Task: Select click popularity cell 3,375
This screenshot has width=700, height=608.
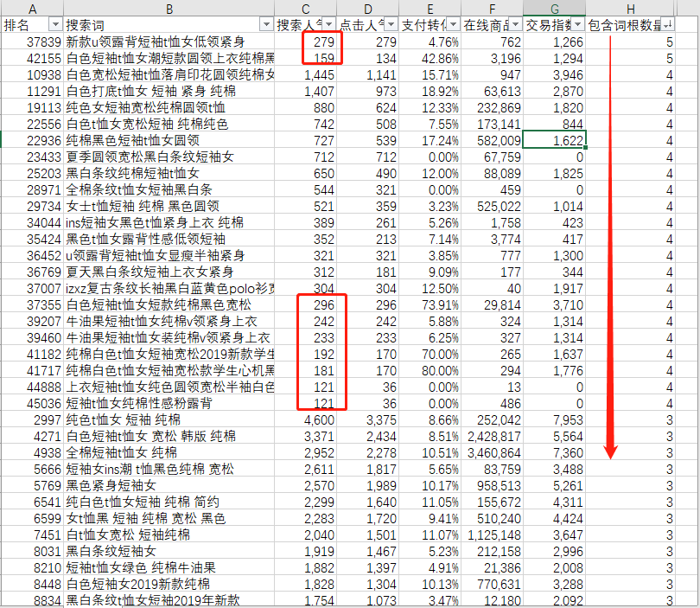Action: (367, 420)
